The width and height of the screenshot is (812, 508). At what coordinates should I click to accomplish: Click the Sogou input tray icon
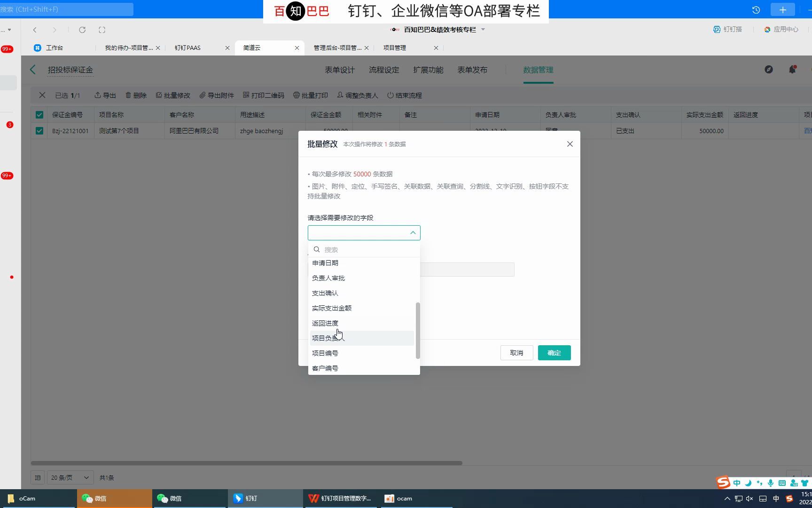(789, 499)
